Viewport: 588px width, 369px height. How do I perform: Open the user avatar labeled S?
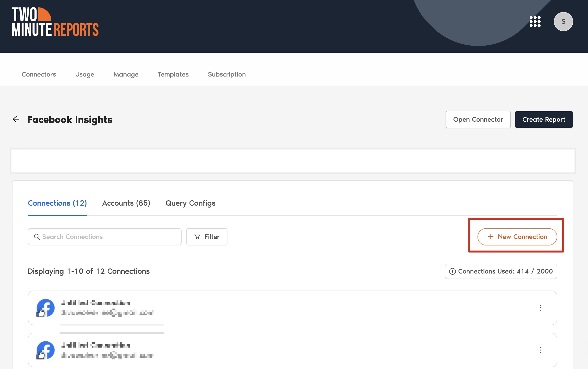tap(563, 21)
